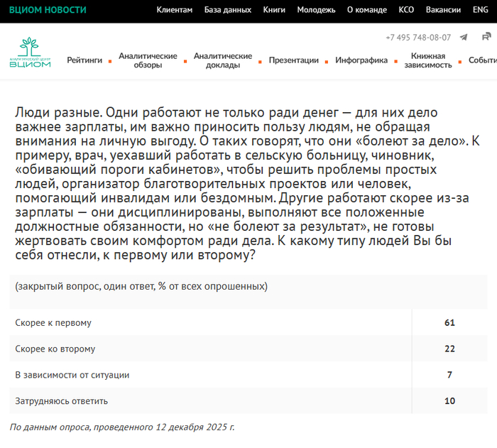497x448 pixels.
Task: Open the О команде page
Action: pyautogui.click(x=367, y=10)
